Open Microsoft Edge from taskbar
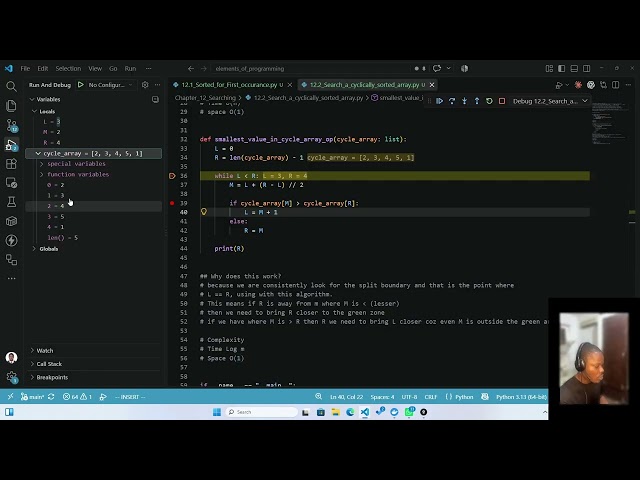This screenshot has height=480, width=640. pos(350,412)
